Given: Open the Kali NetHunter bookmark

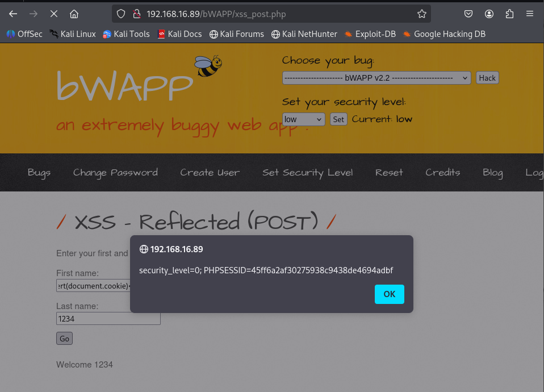Looking at the screenshot, I should click(304, 34).
